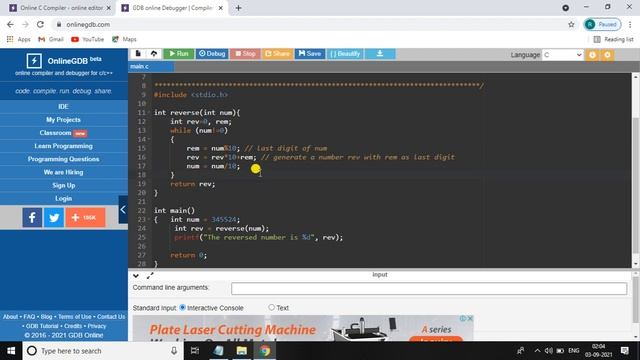640x360 pixels.
Task: Open Contact Us footer link
Action: point(111,317)
